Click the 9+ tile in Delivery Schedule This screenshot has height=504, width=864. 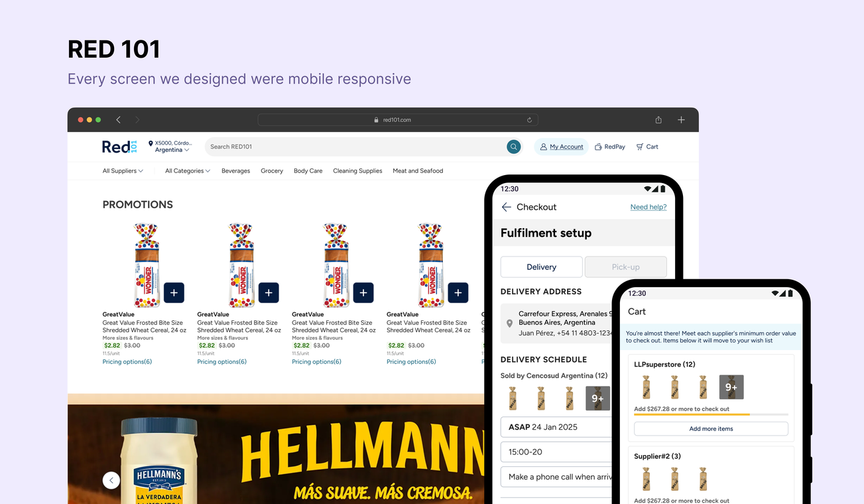[x=598, y=399]
